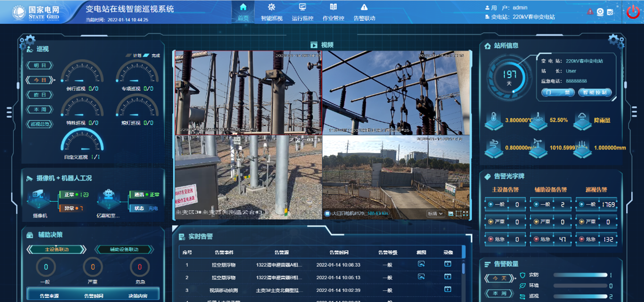Open the 标清 video quality dropdown
644x302 pixels.
(435, 214)
